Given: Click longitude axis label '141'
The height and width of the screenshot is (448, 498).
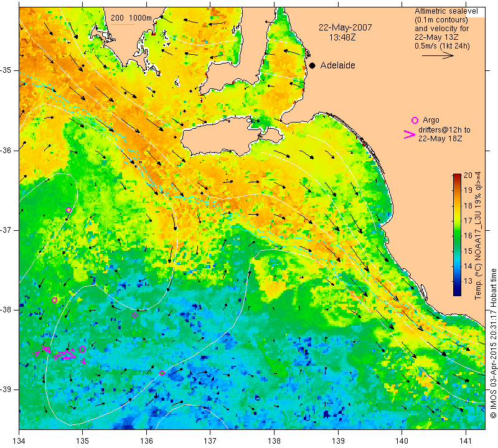Looking at the screenshot, I should tap(466, 441).
